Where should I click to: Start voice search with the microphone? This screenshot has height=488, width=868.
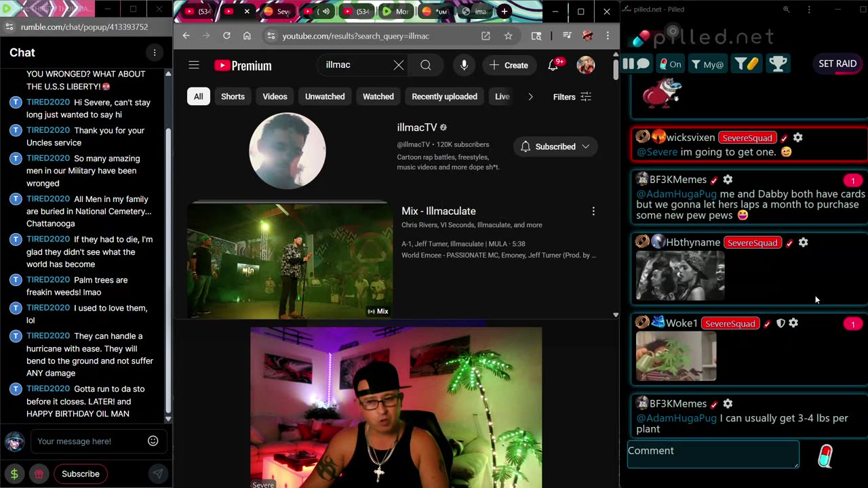464,65
